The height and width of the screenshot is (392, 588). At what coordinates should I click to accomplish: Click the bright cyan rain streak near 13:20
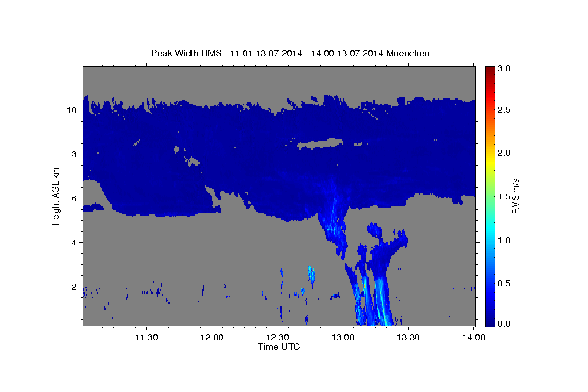[x=382, y=301]
